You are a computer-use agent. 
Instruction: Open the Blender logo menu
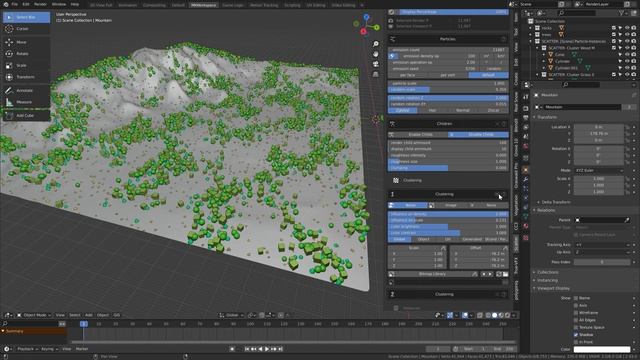6,4
